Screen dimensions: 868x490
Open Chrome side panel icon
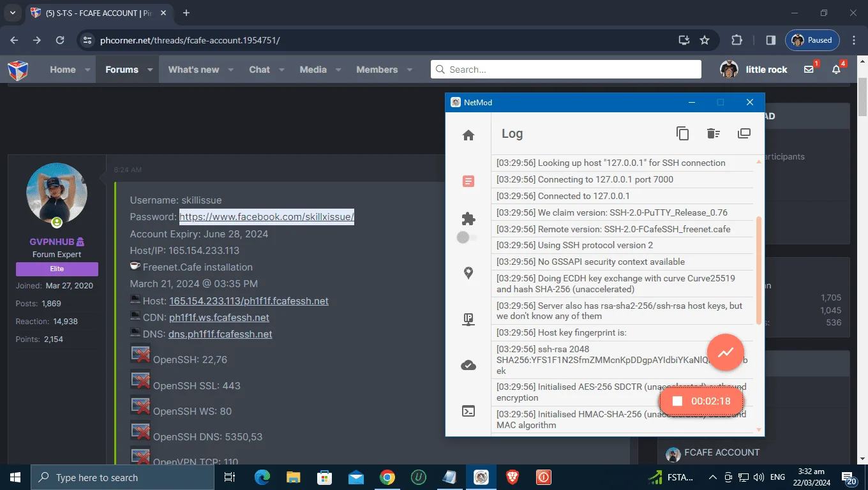point(771,40)
